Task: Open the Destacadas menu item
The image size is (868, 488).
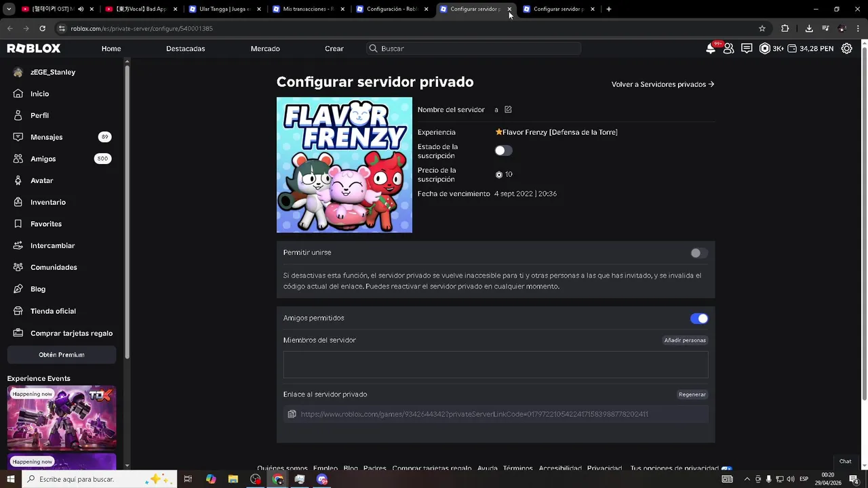Action: tap(185, 49)
